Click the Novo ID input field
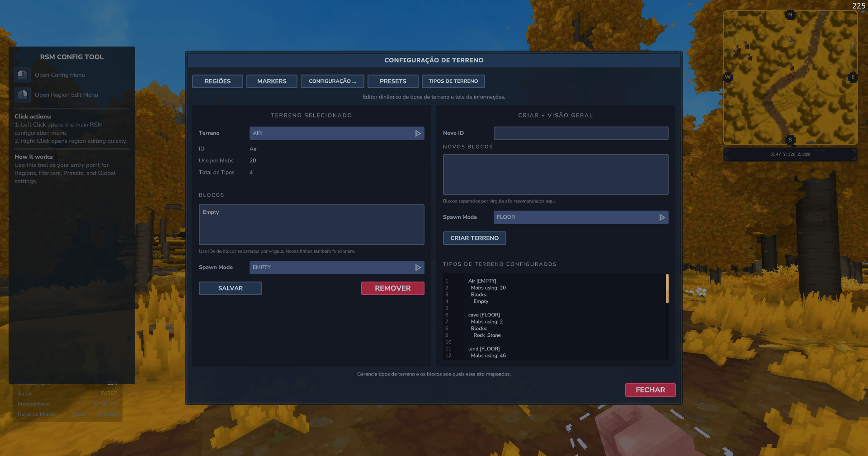This screenshot has height=456, width=868. point(581,133)
